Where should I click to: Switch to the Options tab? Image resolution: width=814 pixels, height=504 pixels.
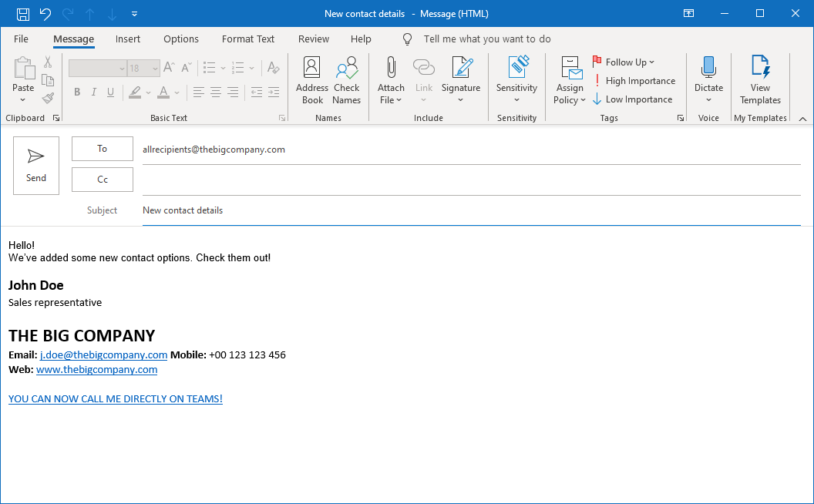pos(181,39)
